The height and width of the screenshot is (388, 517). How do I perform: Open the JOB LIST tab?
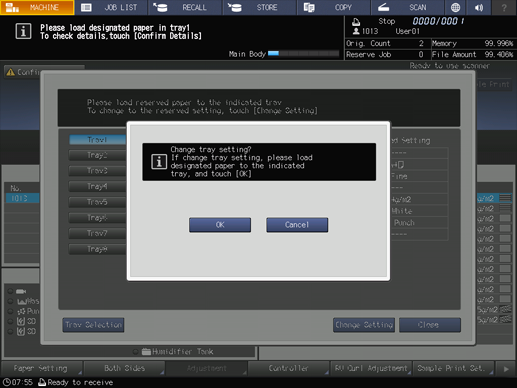pos(111,7)
